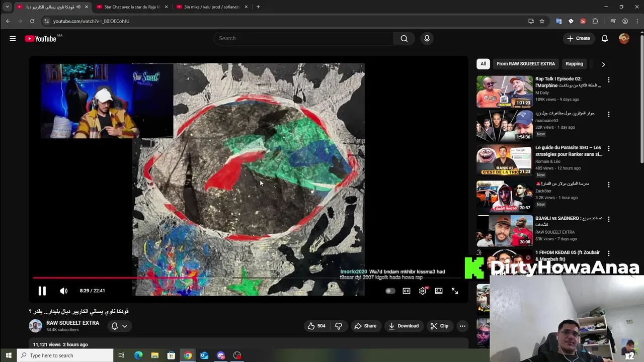Screen dimensions: 644x362
Task: Enter full screen mode
Action: pyautogui.click(x=455, y=291)
